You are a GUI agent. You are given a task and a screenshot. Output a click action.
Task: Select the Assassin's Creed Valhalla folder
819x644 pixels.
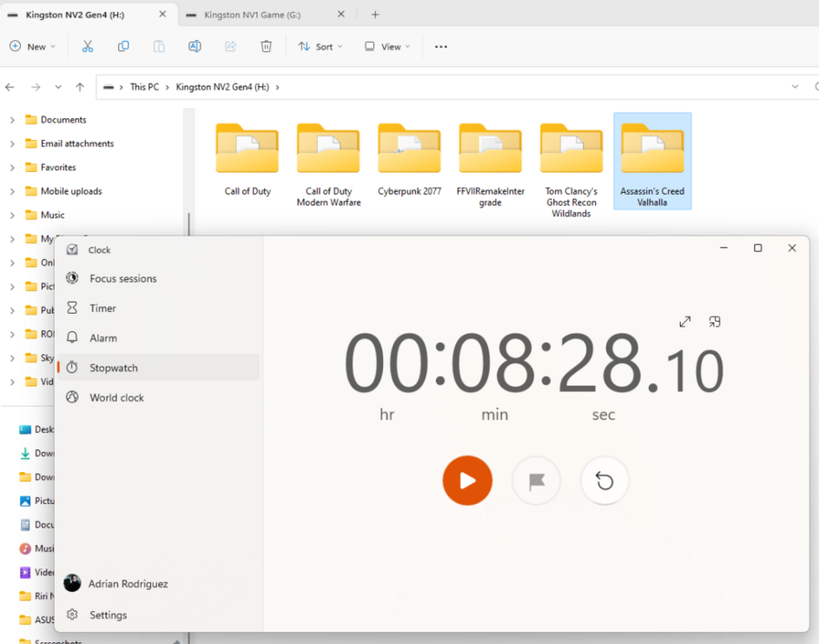pos(652,161)
